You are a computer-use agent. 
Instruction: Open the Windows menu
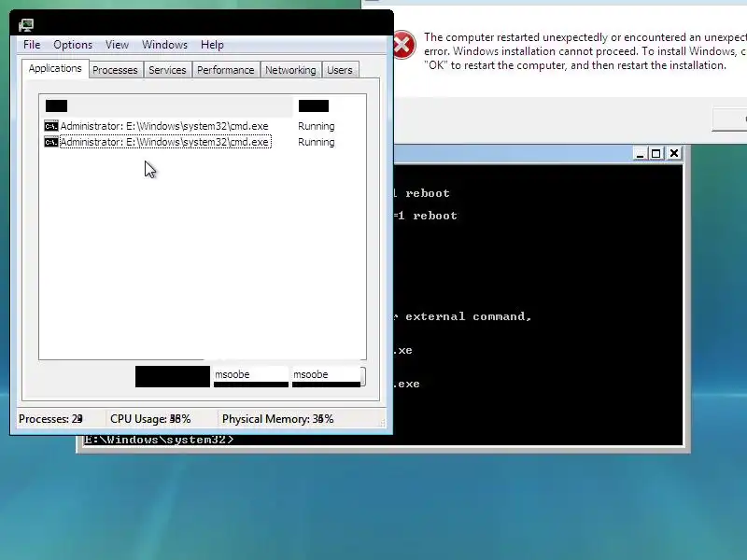click(165, 45)
